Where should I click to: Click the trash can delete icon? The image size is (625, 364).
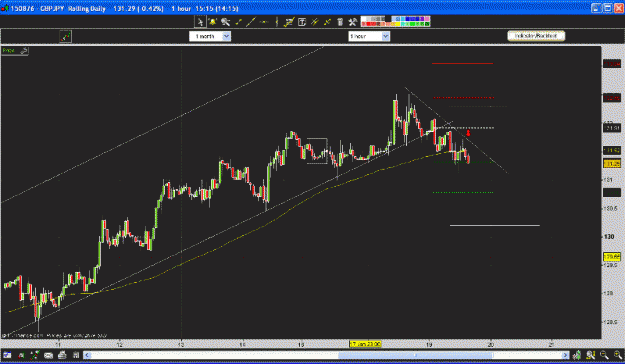[340, 22]
